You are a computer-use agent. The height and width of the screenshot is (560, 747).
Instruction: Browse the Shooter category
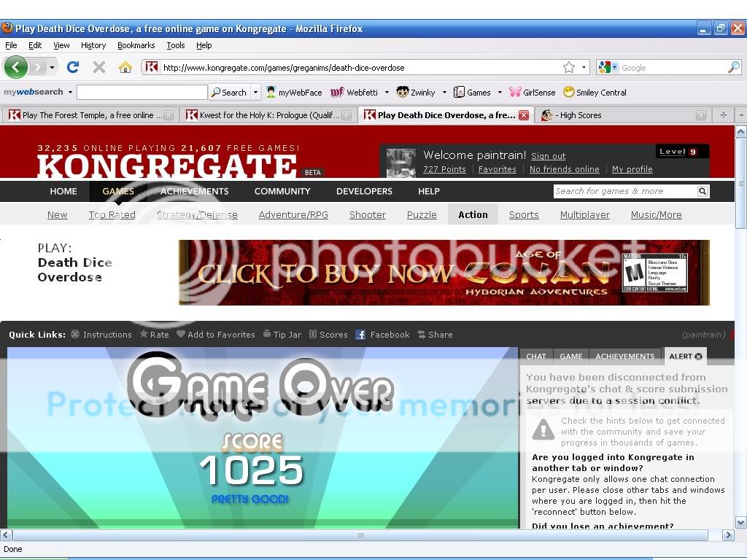368,215
